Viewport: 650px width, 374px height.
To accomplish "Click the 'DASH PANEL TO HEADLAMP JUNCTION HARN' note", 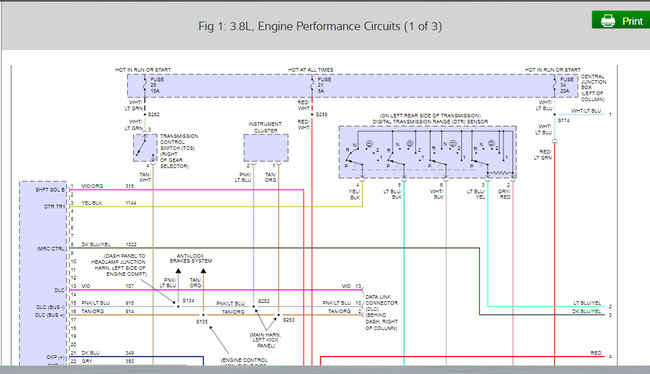I will tap(119, 265).
